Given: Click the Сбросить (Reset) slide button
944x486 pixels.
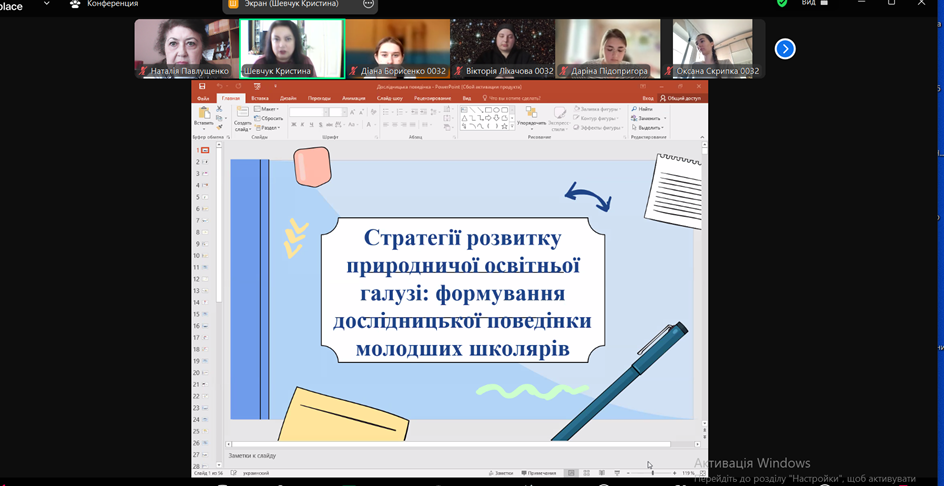Looking at the screenshot, I should pyautogui.click(x=270, y=118).
